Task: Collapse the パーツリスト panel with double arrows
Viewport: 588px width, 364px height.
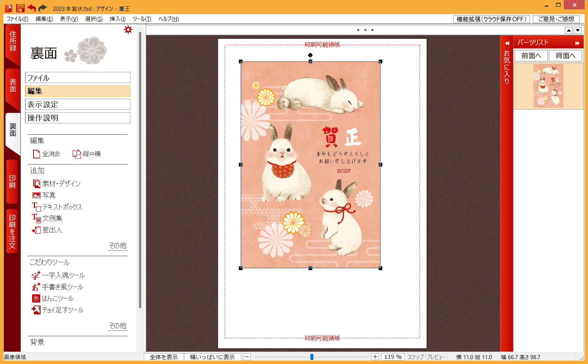Action: point(577,43)
